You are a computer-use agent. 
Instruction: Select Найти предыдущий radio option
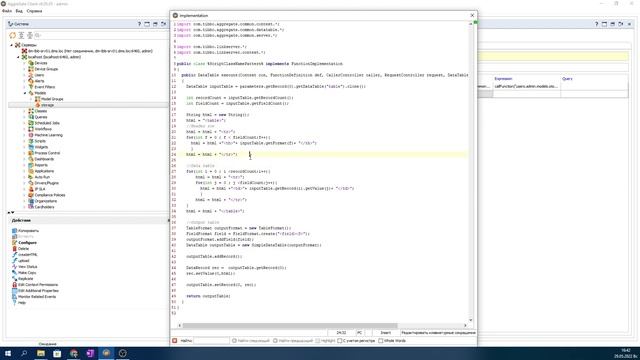pyautogui.click(x=275, y=341)
